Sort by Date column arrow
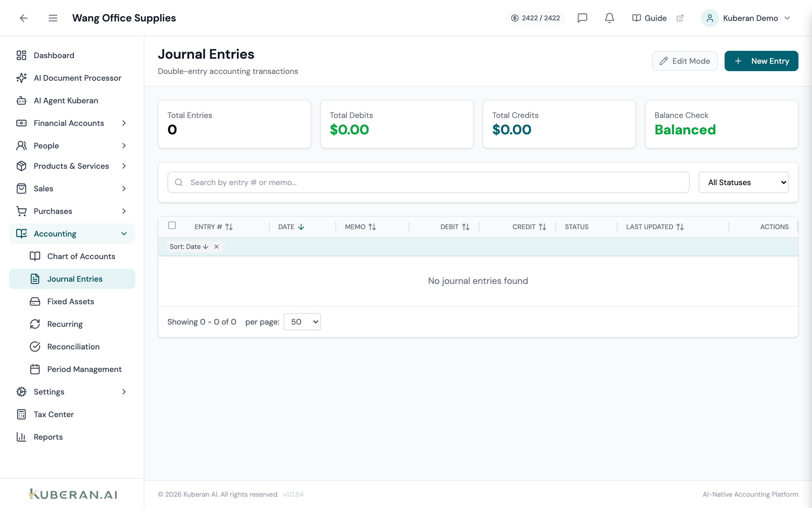The width and height of the screenshot is (812, 508). [301, 227]
